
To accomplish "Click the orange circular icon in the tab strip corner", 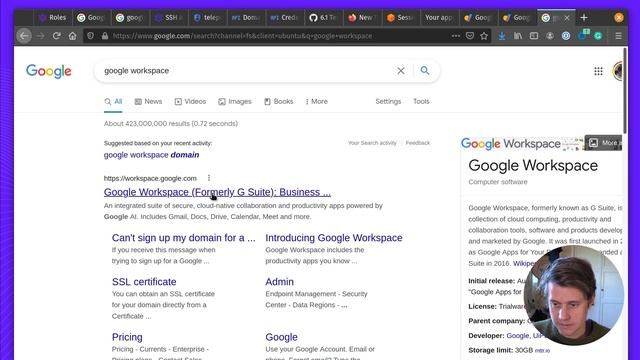I will tap(619, 18).
